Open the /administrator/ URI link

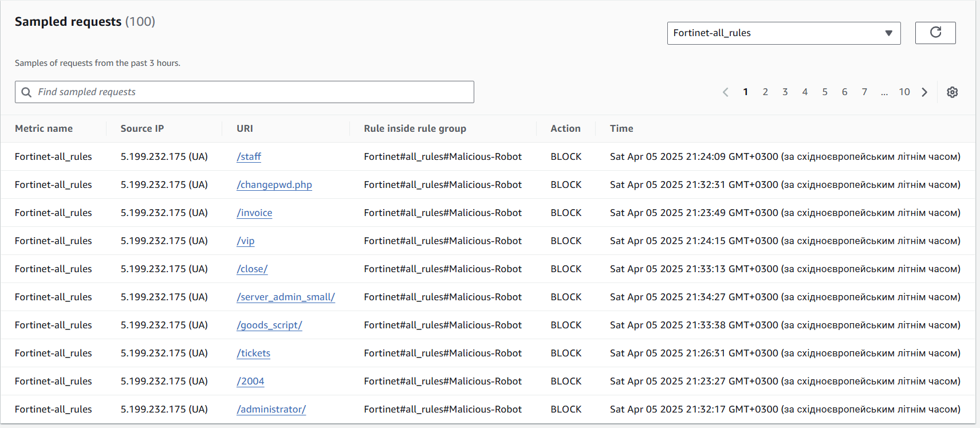click(271, 409)
